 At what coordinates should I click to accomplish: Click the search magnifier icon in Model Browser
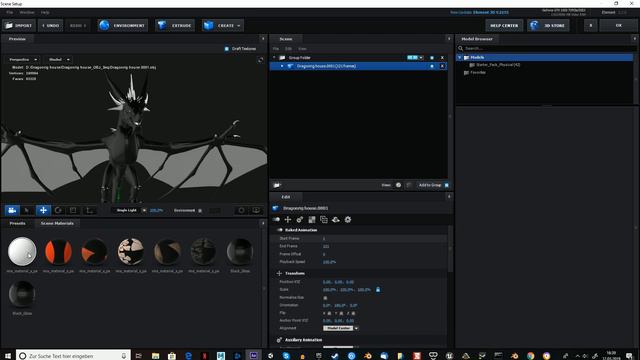(460, 48)
